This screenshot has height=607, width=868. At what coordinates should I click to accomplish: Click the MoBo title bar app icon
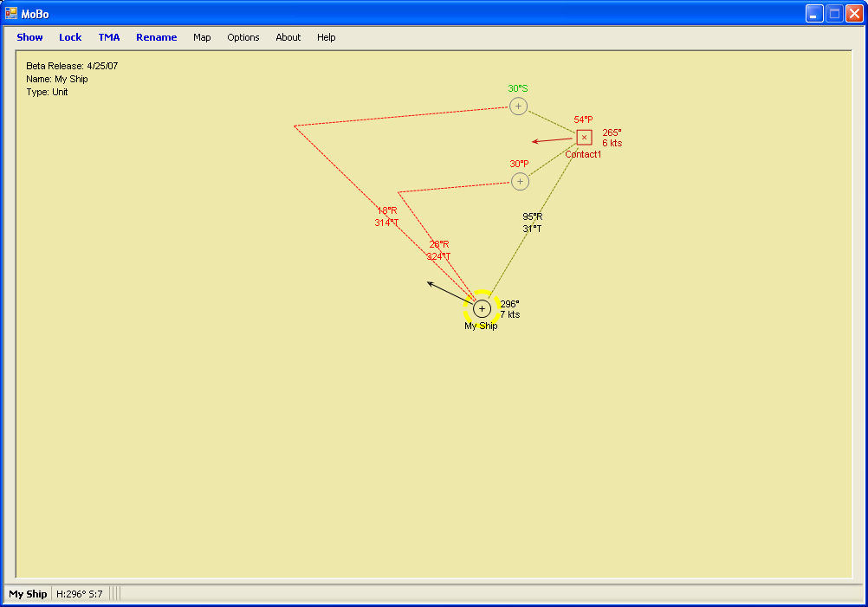[11, 13]
